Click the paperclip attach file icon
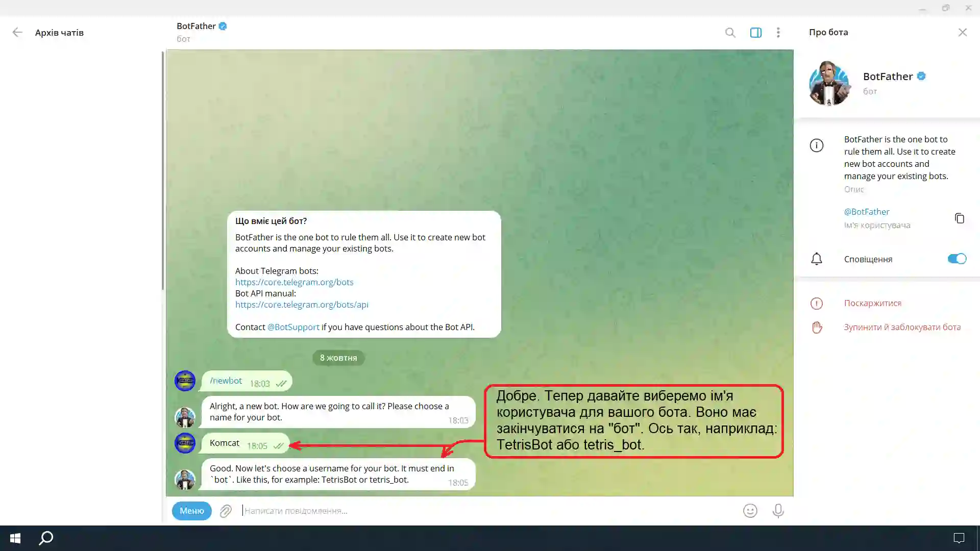Screen dimensions: 980x551 pyautogui.click(x=226, y=511)
